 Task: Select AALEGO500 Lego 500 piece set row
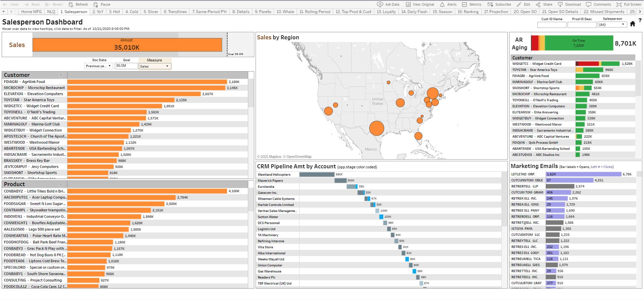pyautogui.click(x=125, y=229)
